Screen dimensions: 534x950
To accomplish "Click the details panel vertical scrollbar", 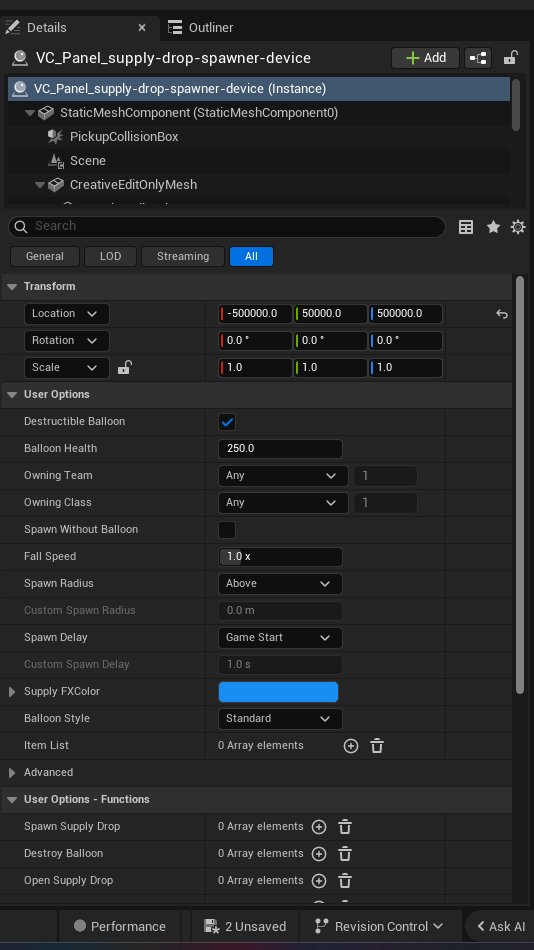I will point(519,485).
